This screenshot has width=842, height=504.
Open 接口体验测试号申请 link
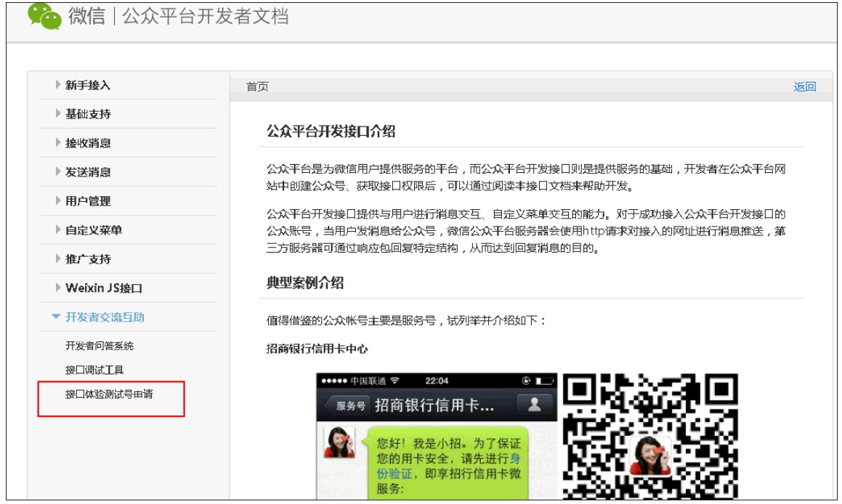(109, 394)
